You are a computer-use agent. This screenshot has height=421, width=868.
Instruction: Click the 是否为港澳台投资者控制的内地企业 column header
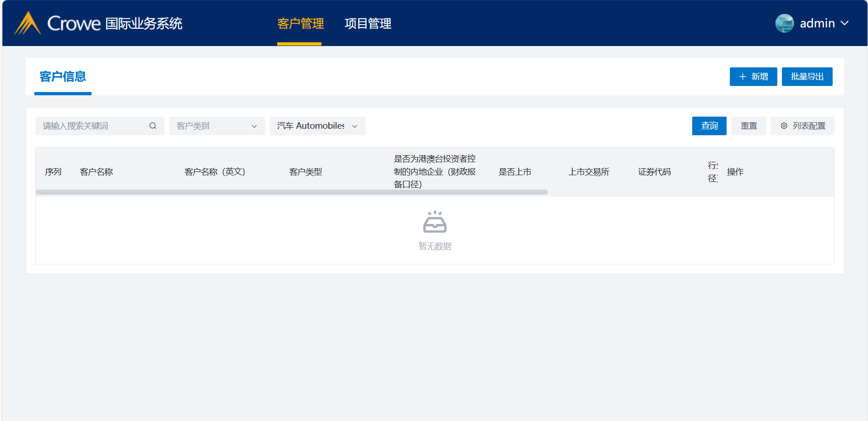435,171
